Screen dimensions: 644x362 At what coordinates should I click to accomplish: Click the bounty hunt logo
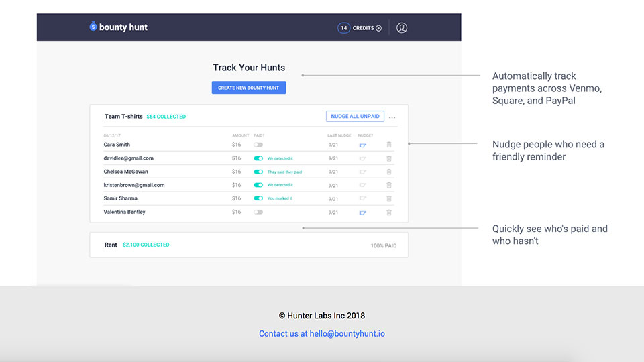click(x=118, y=27)
